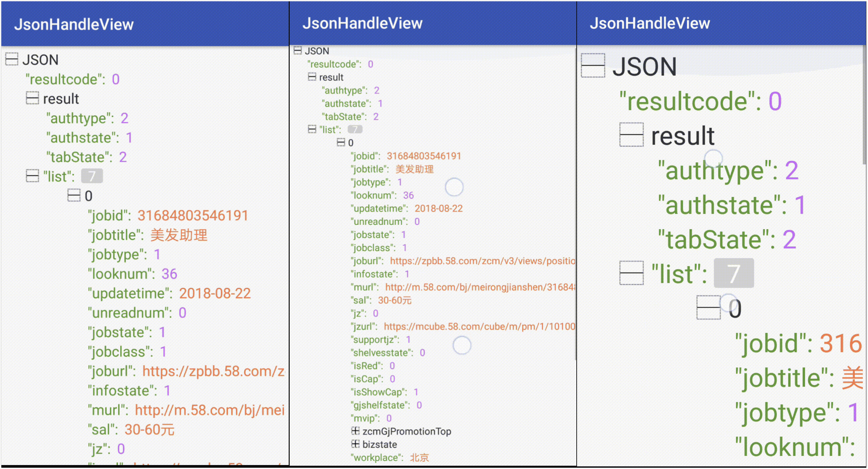Image resolution: width=868 pixels, height=469 pixels.
Task: Collapse item 0 in middle panel
Action: pos(341,142)
